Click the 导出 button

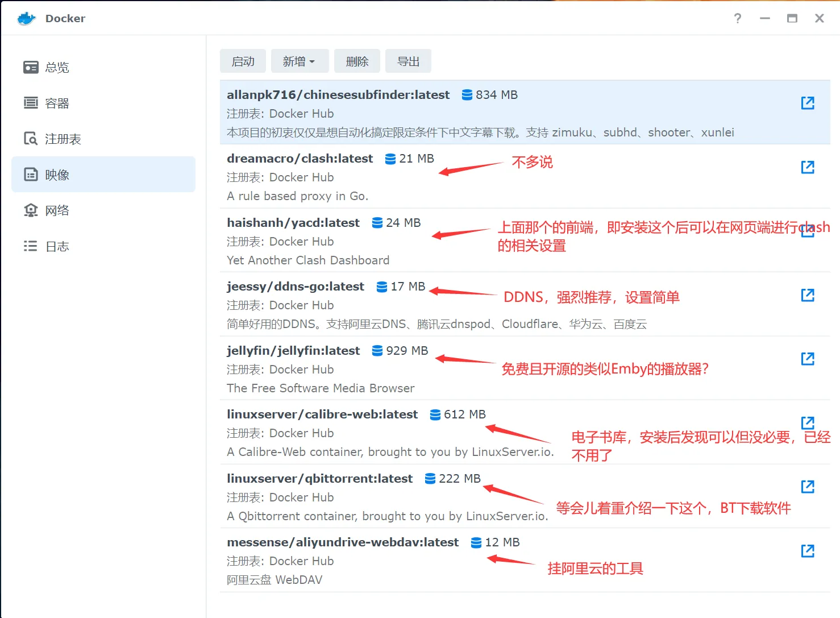click(408, 61)
